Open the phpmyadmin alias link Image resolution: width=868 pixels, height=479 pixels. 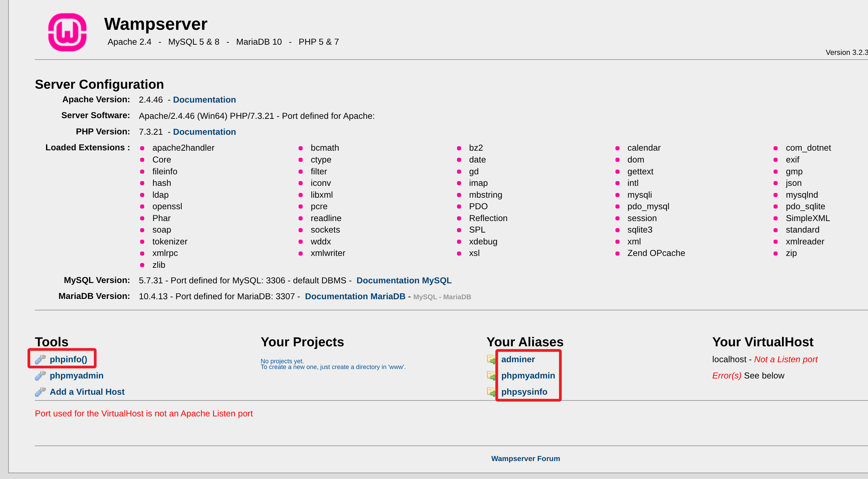pos(528,375)
